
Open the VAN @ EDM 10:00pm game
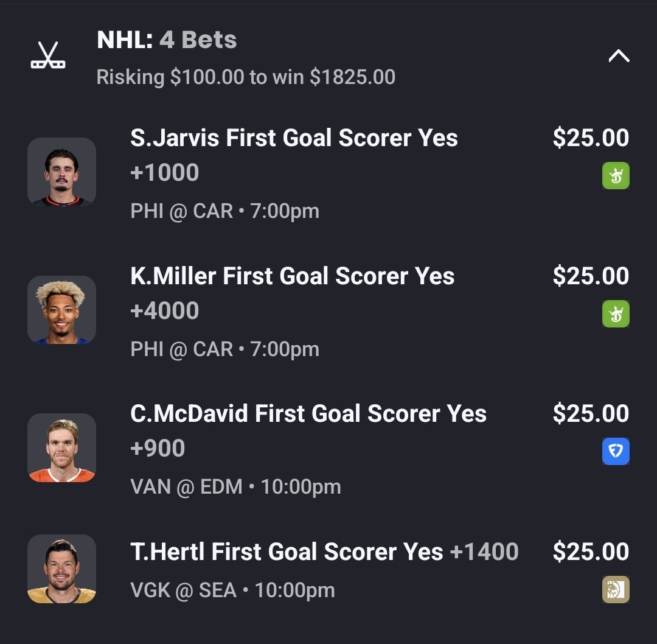point(235,487)
